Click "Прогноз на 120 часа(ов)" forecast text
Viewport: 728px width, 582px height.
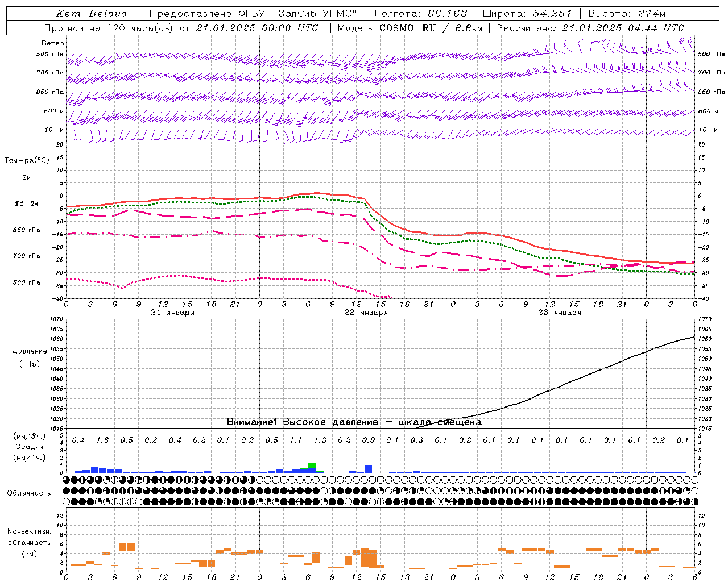(x=110, y=28)
